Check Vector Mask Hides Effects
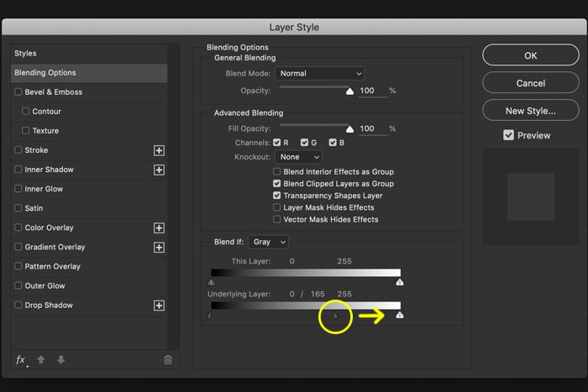 [x=276, y=219]
